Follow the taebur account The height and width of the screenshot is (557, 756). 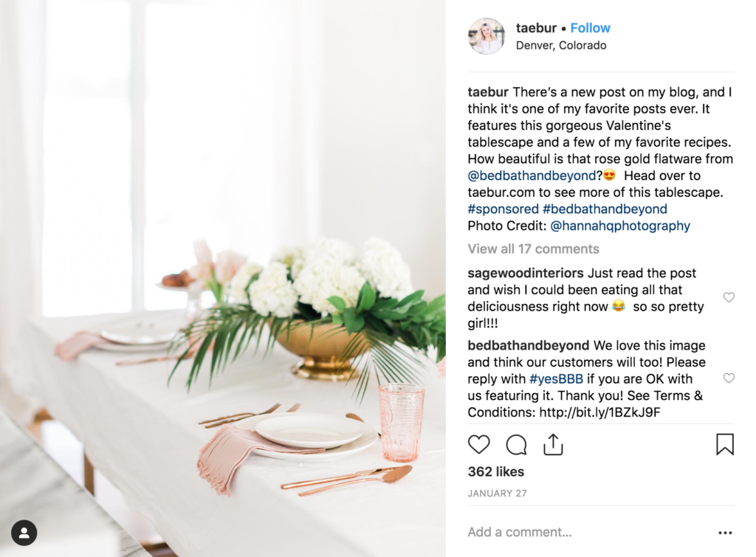point(590,28)
